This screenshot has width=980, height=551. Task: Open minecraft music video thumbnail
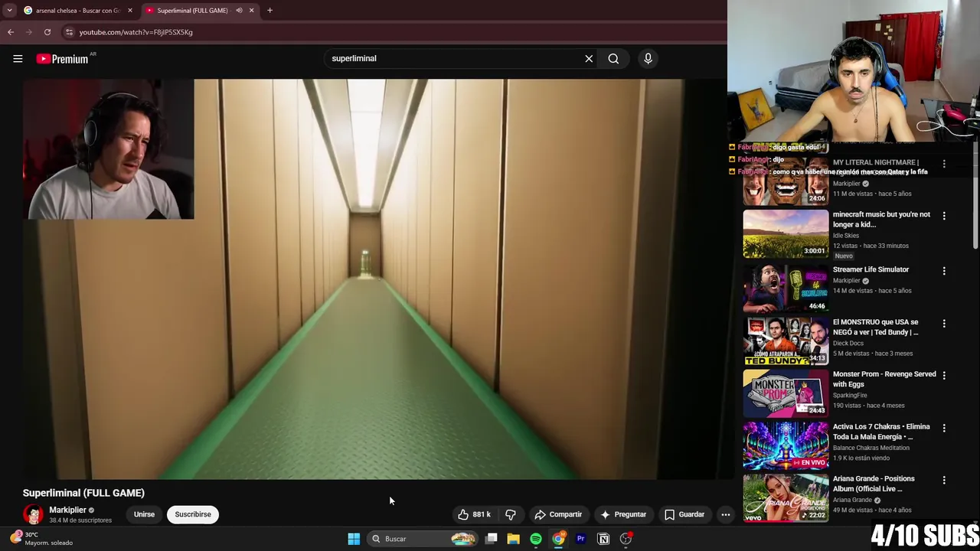pyautogui.click(x=786, y=233)
